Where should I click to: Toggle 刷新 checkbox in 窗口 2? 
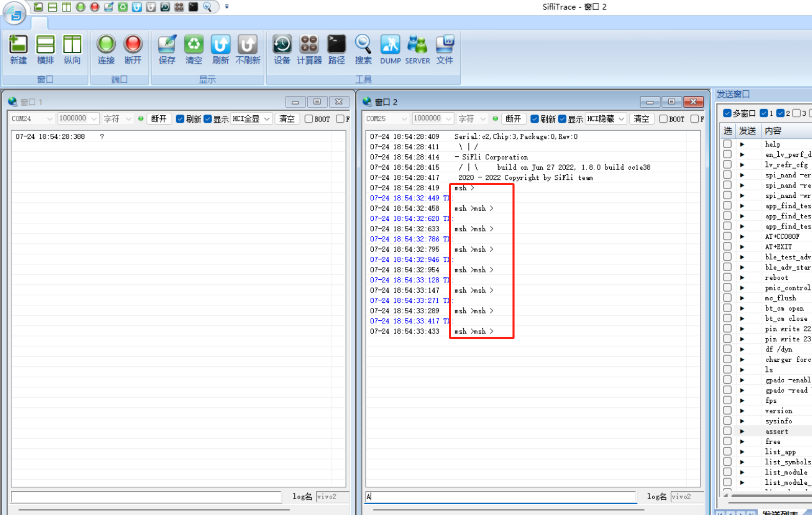(x=535, y=119)
